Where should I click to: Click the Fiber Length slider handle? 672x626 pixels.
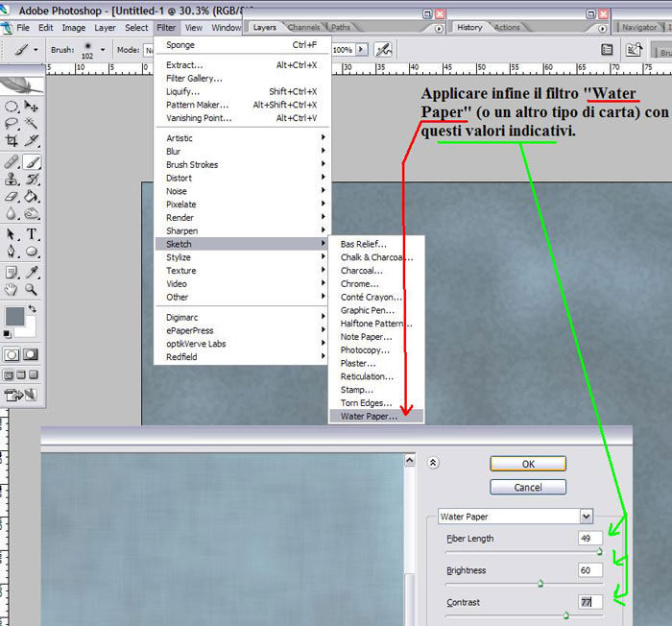600,552
